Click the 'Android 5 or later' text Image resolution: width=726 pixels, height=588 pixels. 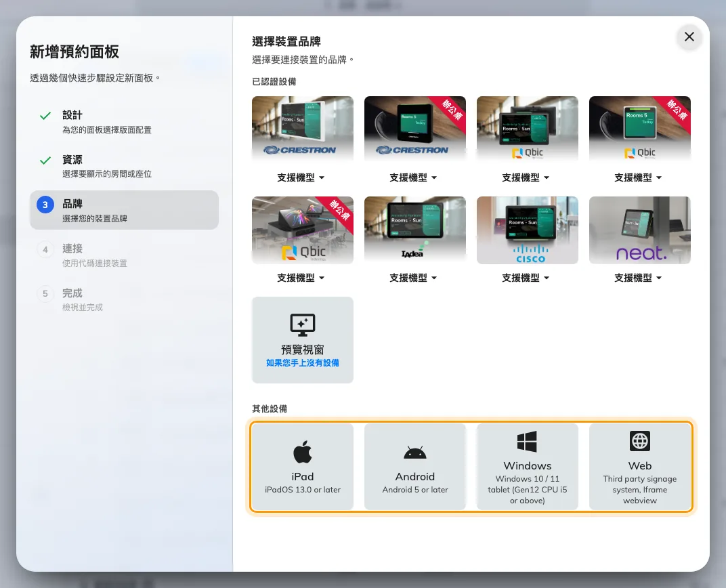[x=415, y=489]
